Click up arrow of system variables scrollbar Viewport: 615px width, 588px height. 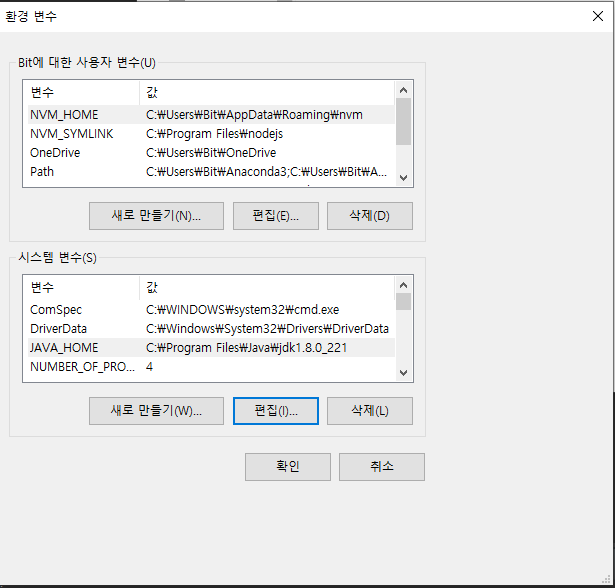[403, 285]
